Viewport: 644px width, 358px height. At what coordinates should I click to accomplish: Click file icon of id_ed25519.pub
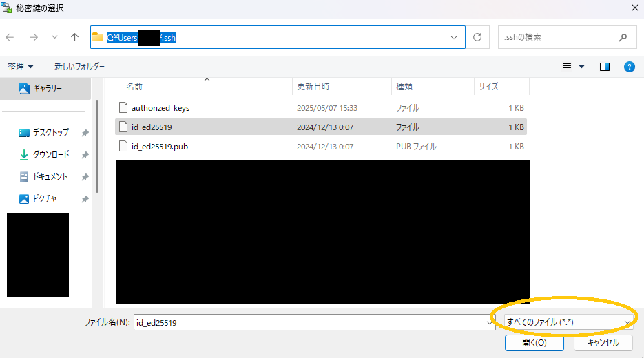point(123,146)
